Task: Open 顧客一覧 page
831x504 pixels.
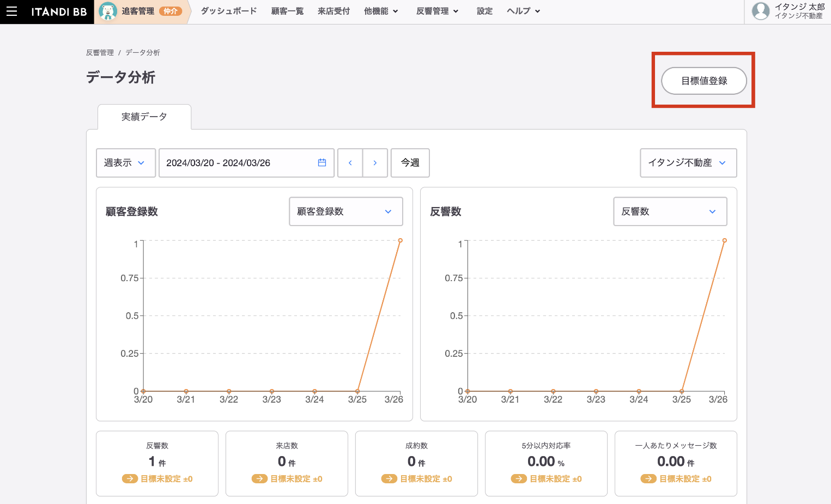Action: [287, 11]
